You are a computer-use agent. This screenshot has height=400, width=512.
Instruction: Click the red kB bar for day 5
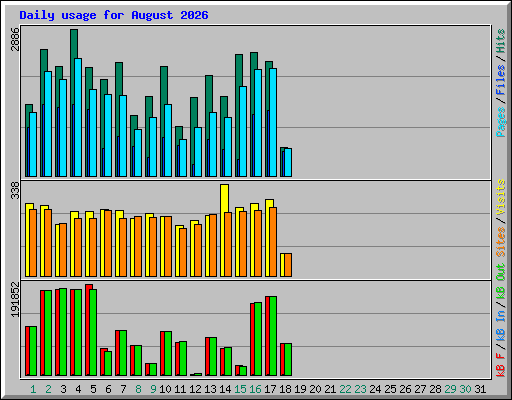pos(88,330)
